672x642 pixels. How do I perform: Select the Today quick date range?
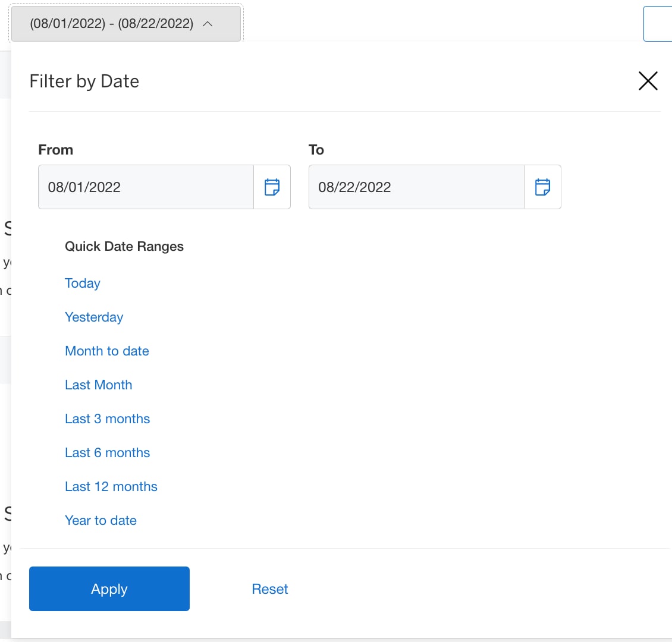(82, 284)
